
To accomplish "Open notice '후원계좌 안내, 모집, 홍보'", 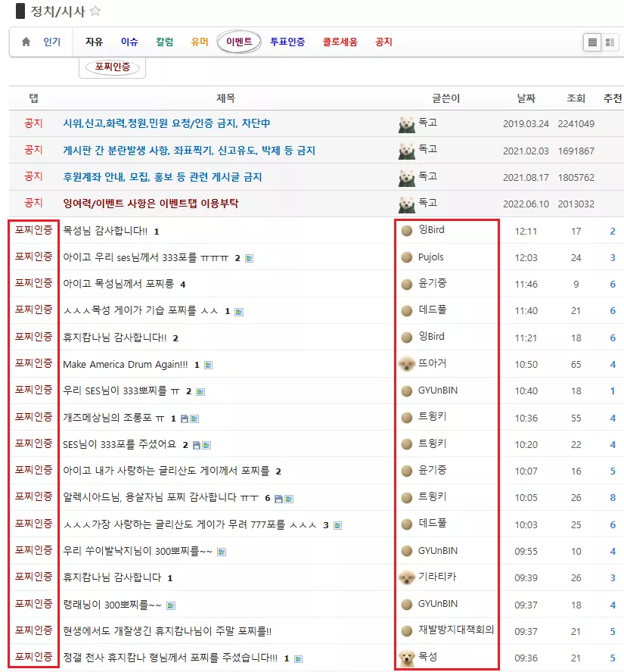I will (x=163, y=177).
